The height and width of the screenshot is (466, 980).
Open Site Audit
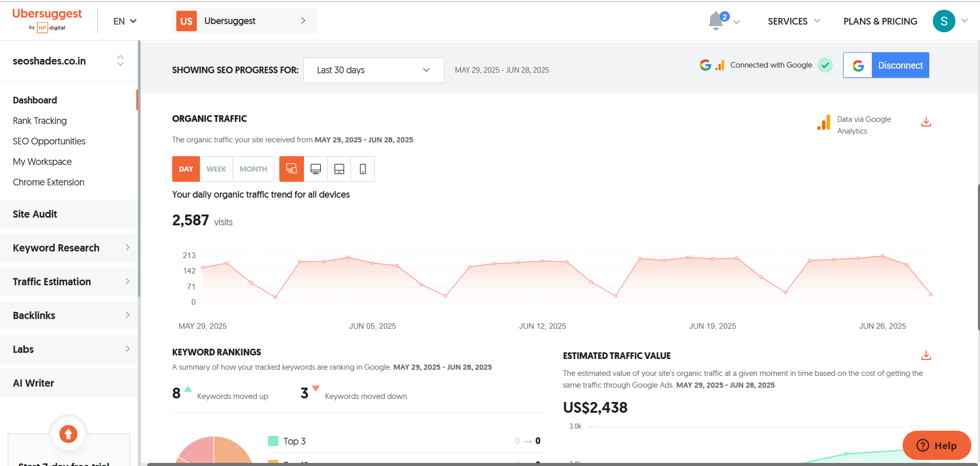pyautogui.click(x=69, y=214)
